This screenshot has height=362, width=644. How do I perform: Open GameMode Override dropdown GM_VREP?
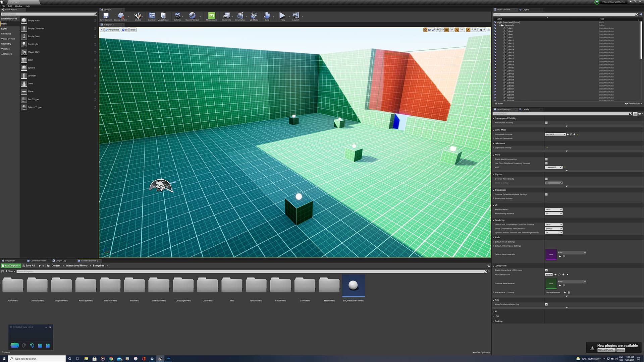(555, 134)
